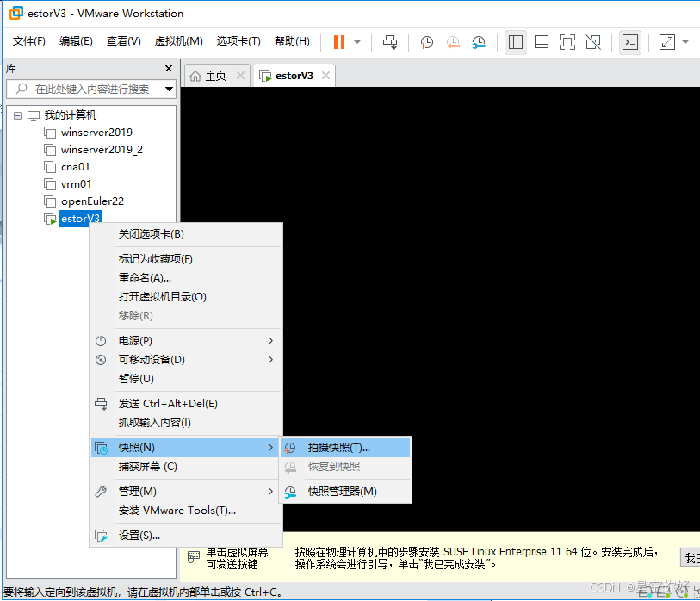Open snapshot manager from the toolbar icon
The height and width of the screenshot is (601, 700).
coord(479,42)
